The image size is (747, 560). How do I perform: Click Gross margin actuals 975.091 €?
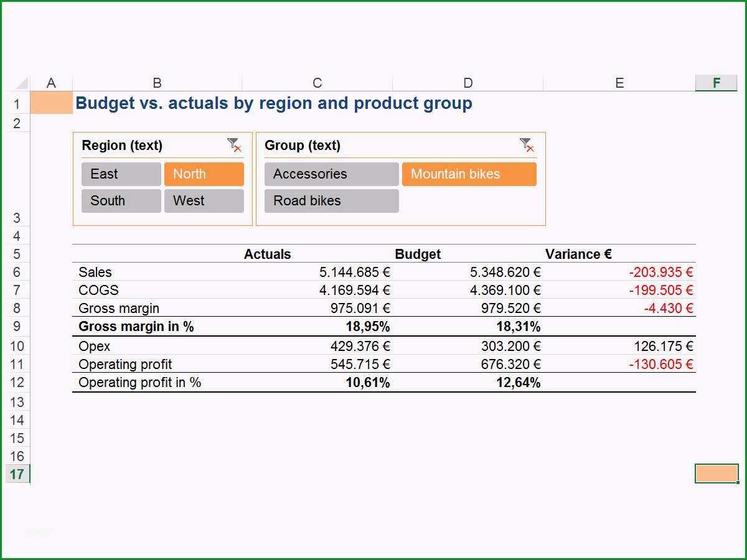tap(360, 308)
